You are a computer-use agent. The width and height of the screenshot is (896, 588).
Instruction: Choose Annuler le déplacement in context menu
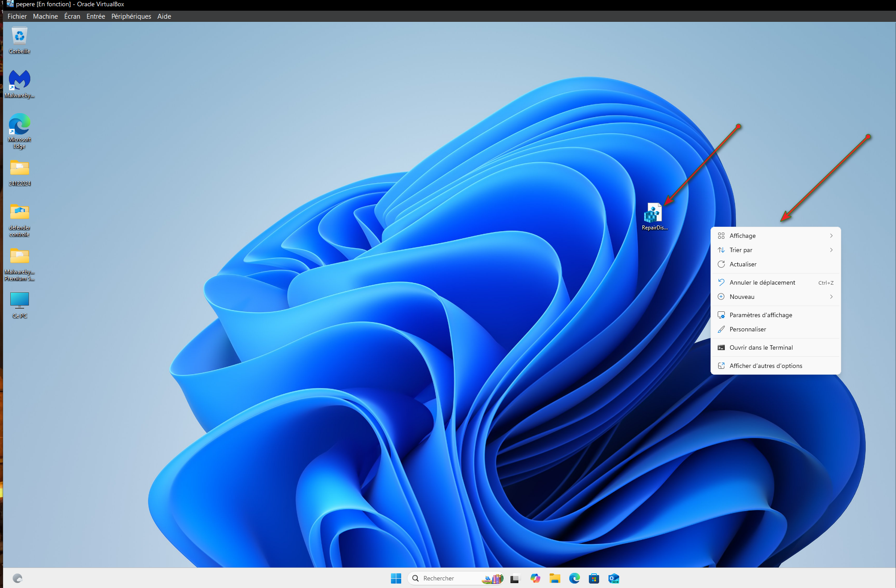tap(776, 282)
